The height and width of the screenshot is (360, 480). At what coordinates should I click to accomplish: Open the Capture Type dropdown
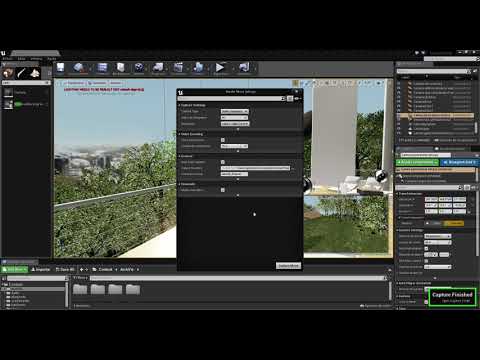click(235, 111)
